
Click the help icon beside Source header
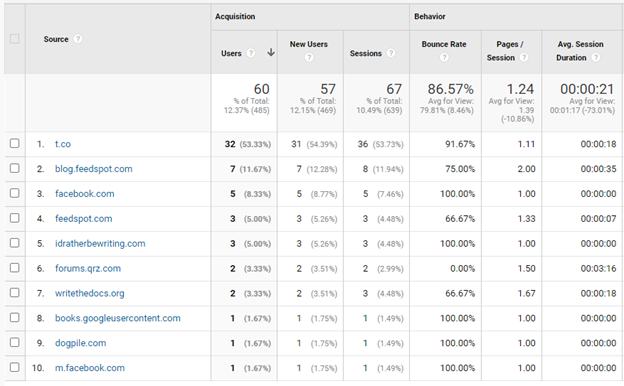[78, 39]
